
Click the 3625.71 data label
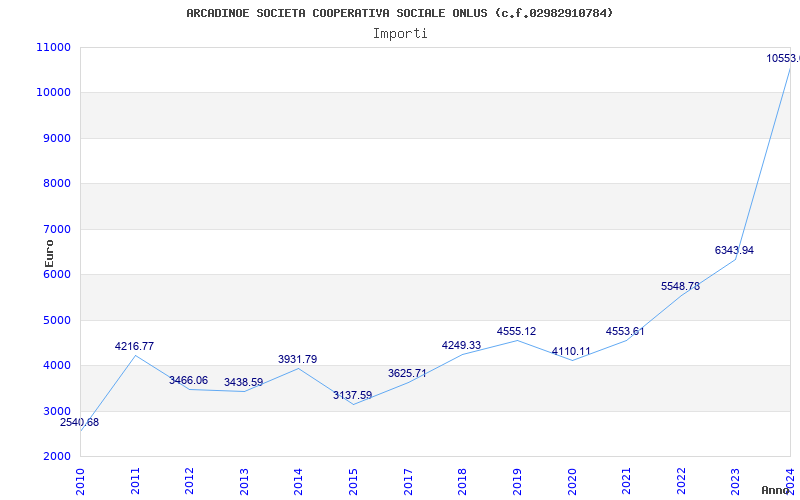tap(407, 373)
